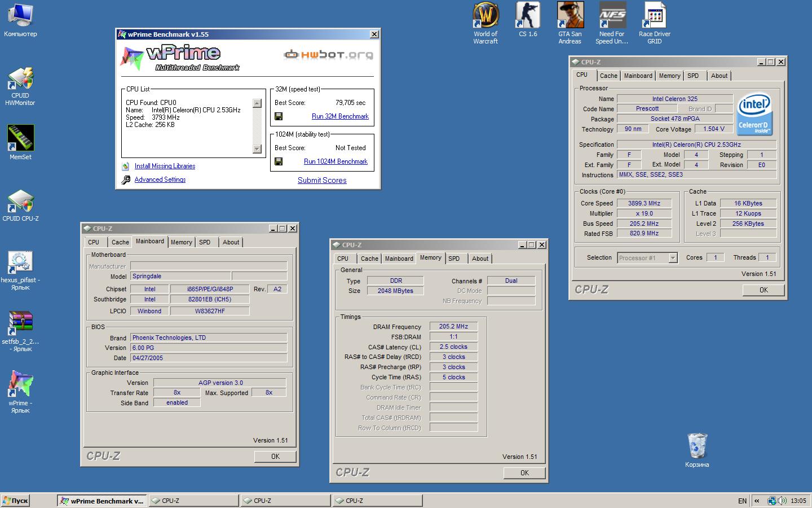Click the wPrime logo image
Screen dimensions: 812x508
pyautogui.click(x=180, y=58)
